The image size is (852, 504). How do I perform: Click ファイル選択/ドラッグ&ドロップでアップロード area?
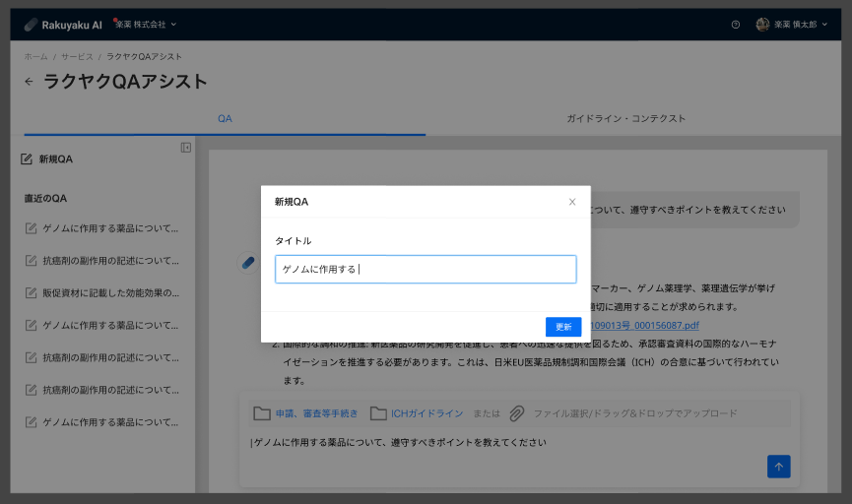tap(635, 413)
